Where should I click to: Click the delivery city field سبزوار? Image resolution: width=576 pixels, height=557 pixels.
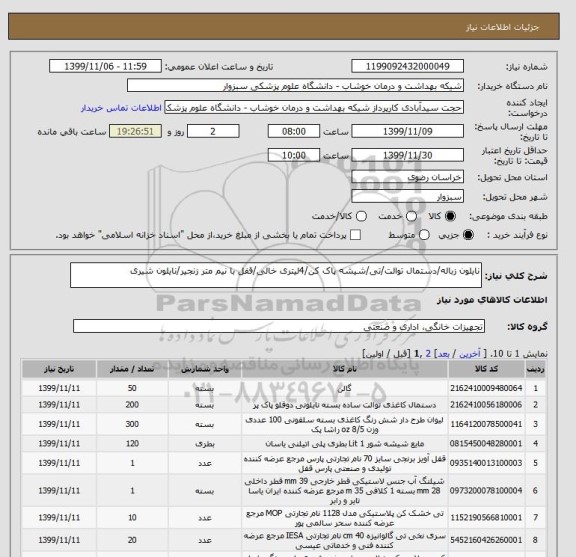(x=407, y=196)
